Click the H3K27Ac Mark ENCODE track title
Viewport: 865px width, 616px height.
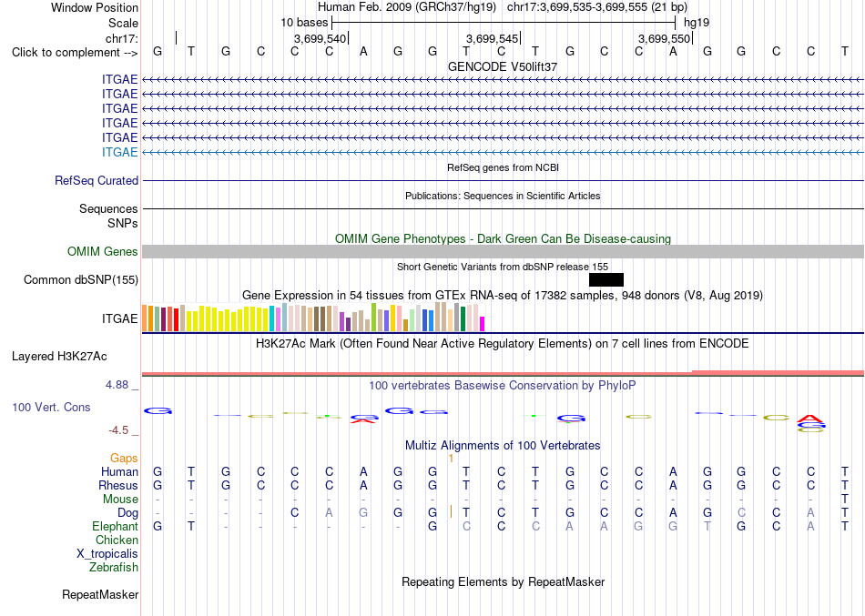click(x=503, y=344)
